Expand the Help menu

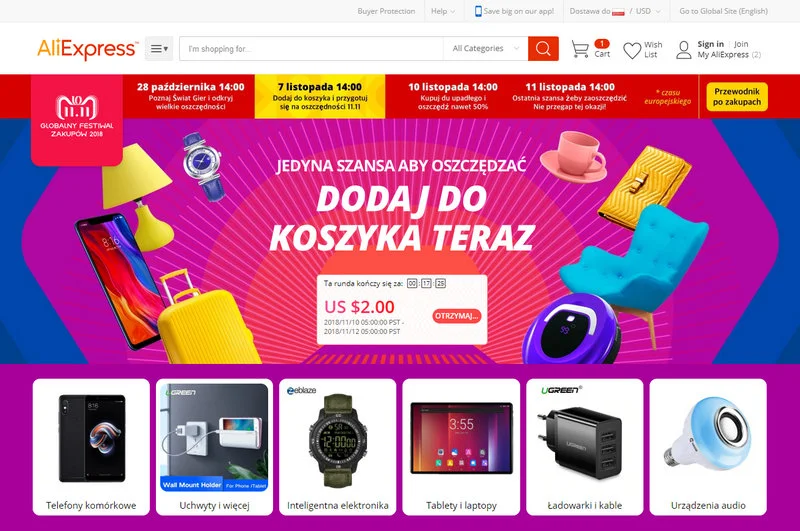(x=443, y=11)
